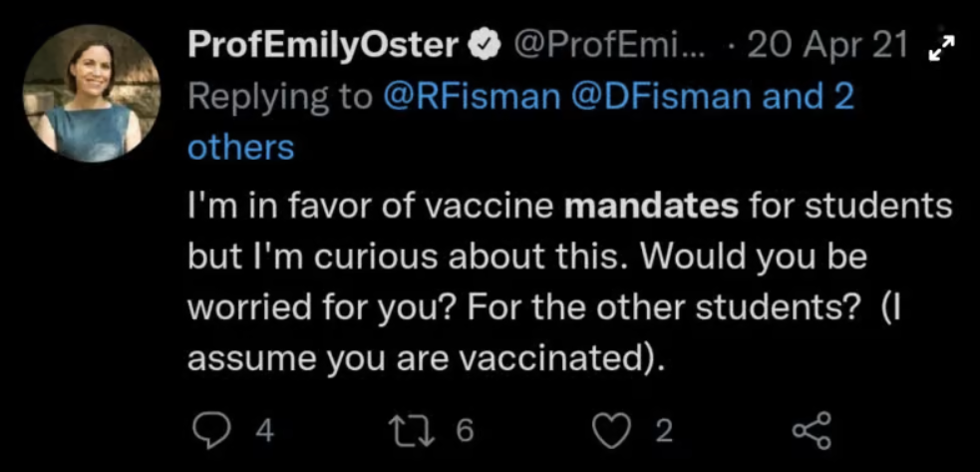Image resolution: width=980 pixels, height=472 pixels.
Task: Click the verified checkmark badge
Action: [484, 45]
